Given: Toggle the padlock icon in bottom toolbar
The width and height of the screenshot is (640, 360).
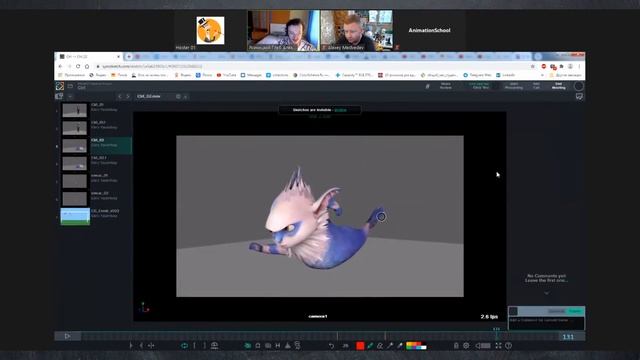Looking at the screenshot, I should pos(456,346).
